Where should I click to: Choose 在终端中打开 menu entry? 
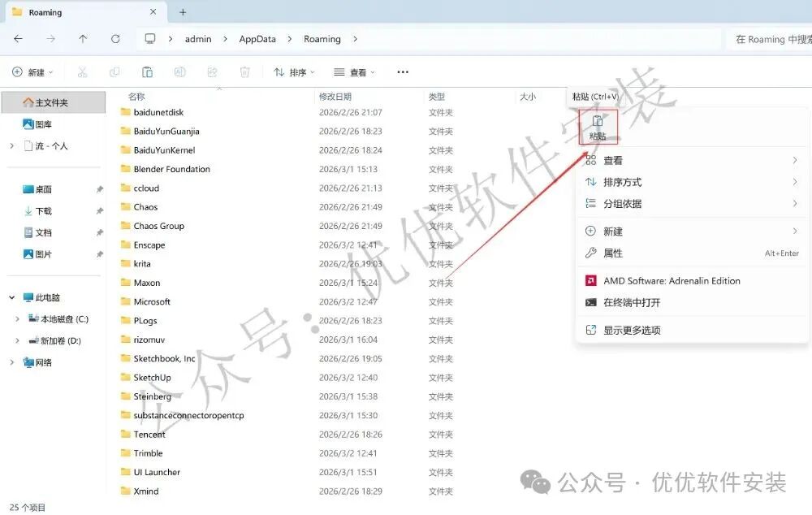pos(692,302)
